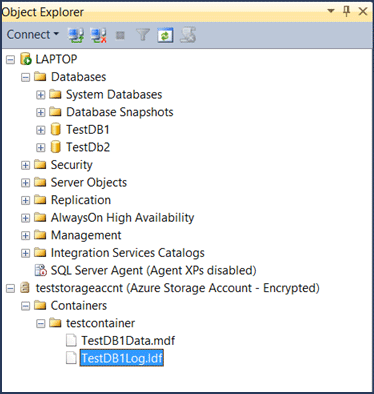The image size is (374, 394).
Task: Select the Containers label
Action: pyautogui.click(x=79, y=305)
